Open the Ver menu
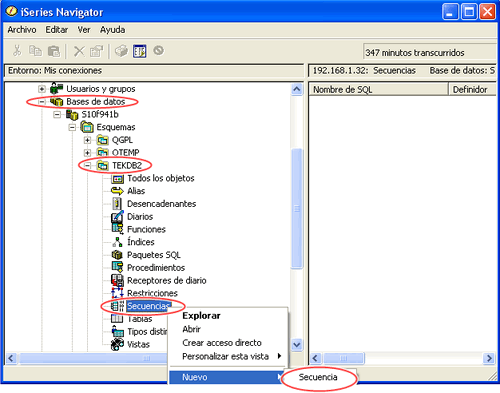Screen dimensions: 500x393 (84, 30)
